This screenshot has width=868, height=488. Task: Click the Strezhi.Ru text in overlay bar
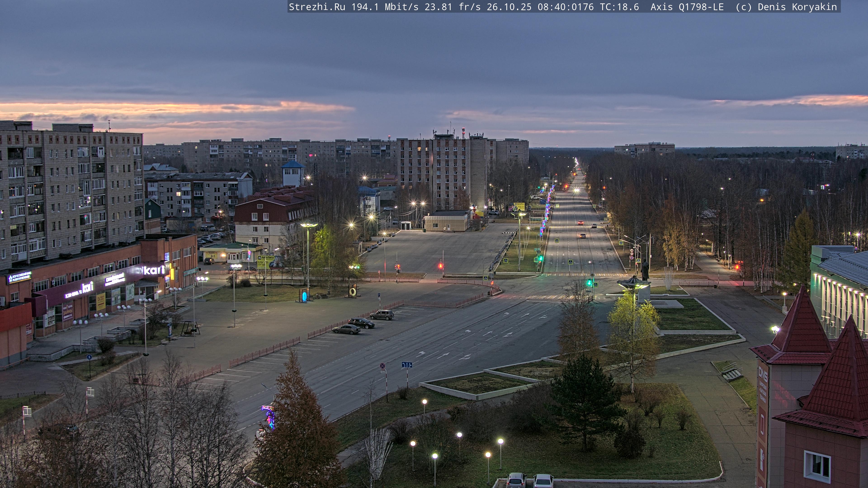[317, 7]
